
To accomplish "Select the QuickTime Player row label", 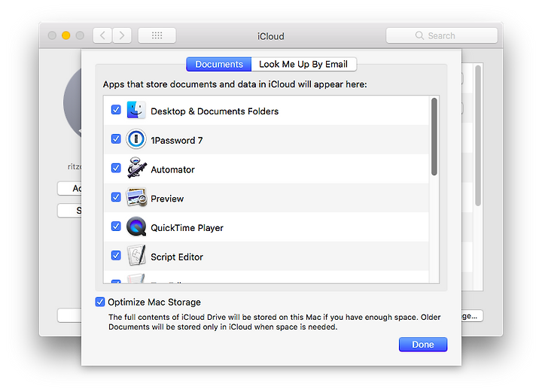I will (x=187, y=228).
